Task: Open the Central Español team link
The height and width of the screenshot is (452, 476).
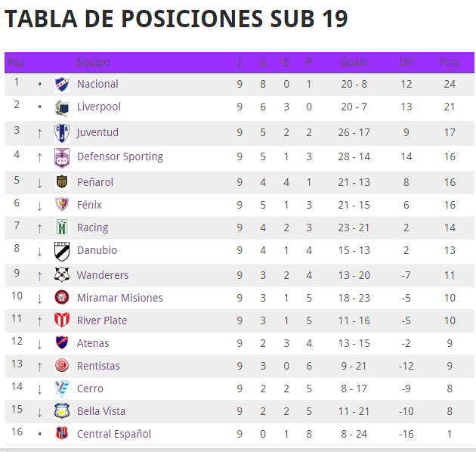Action: [x=114, y=434]
